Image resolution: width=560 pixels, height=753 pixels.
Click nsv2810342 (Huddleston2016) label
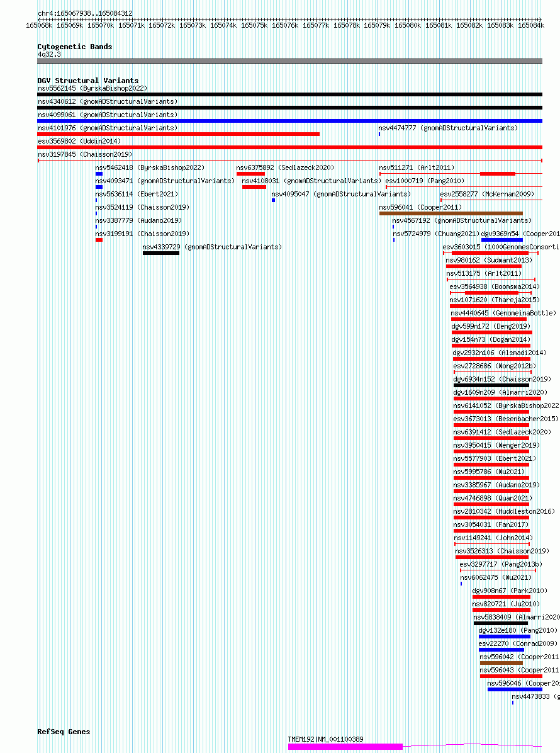coord(505,511)
